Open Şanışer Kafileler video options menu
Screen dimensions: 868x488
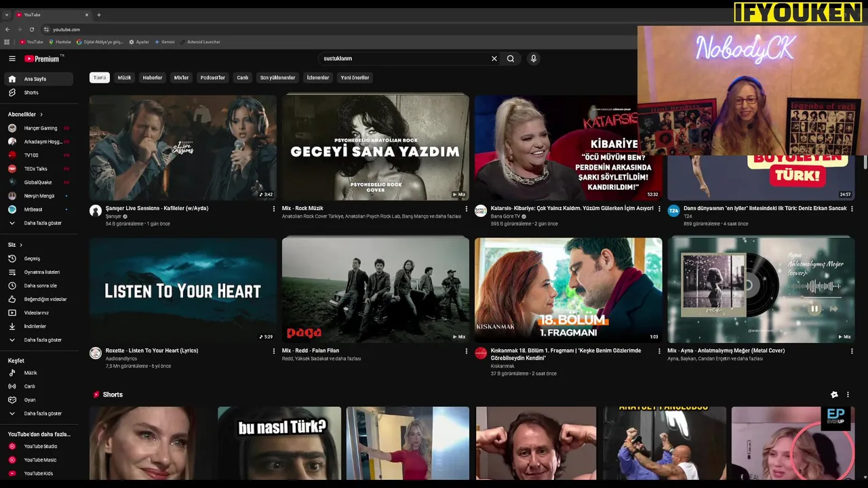(274, 209)
